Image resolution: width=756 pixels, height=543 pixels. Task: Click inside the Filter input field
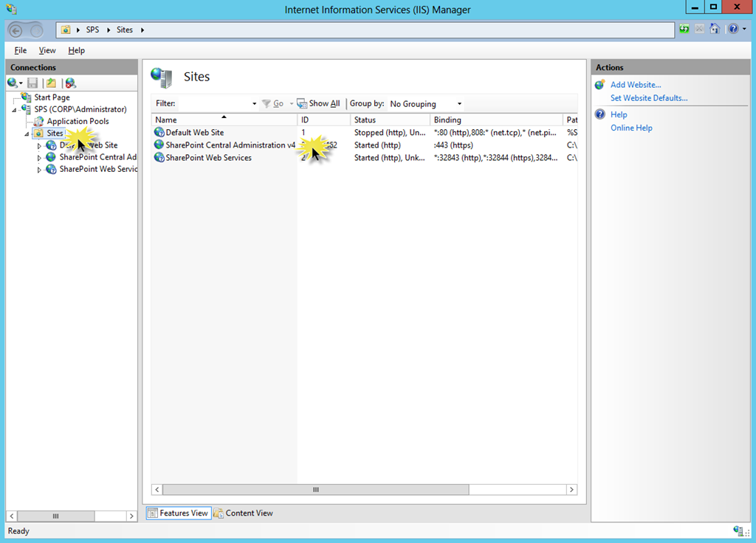pyautogui.click(x=214, y=103)
